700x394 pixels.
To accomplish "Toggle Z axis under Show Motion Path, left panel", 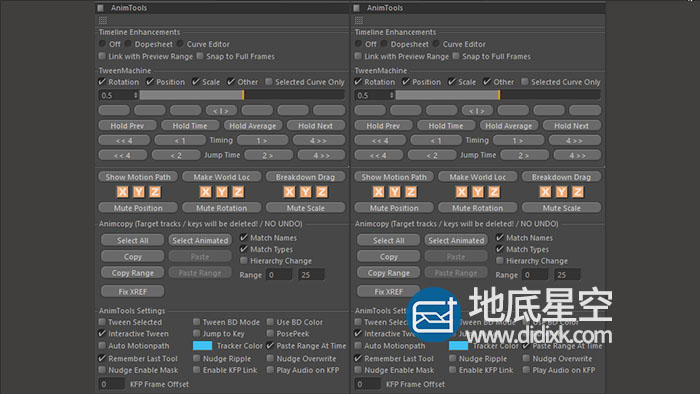I will (155, 192).
